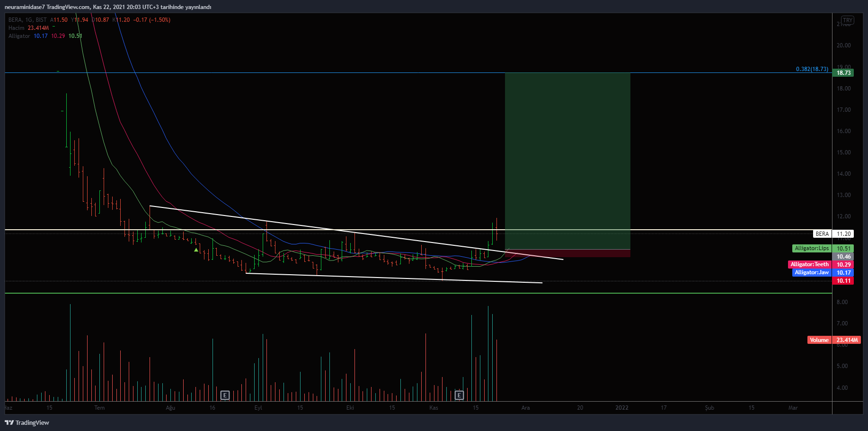Screen dimensions: 868x431
Task: Click the gray 10.46 price label on axis
Action: [843, 257]
